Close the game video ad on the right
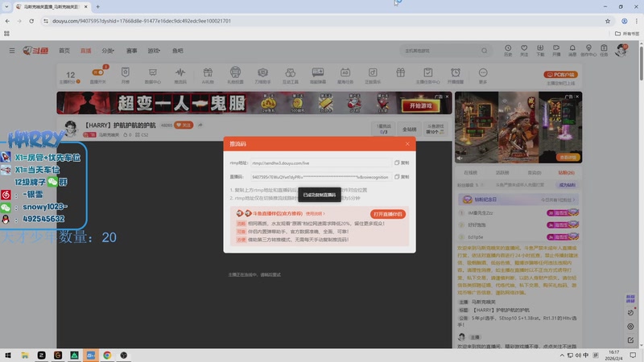The image size is (644, 362). tap(577, 97)
